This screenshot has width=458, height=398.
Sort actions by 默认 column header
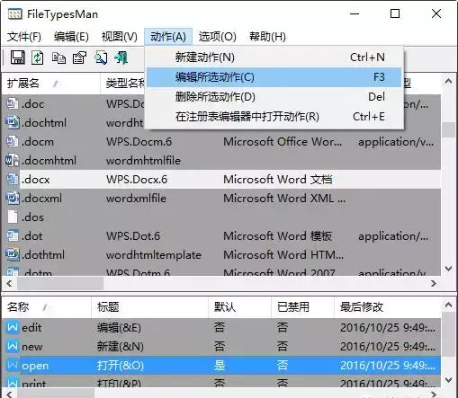(x=240, y=307)
